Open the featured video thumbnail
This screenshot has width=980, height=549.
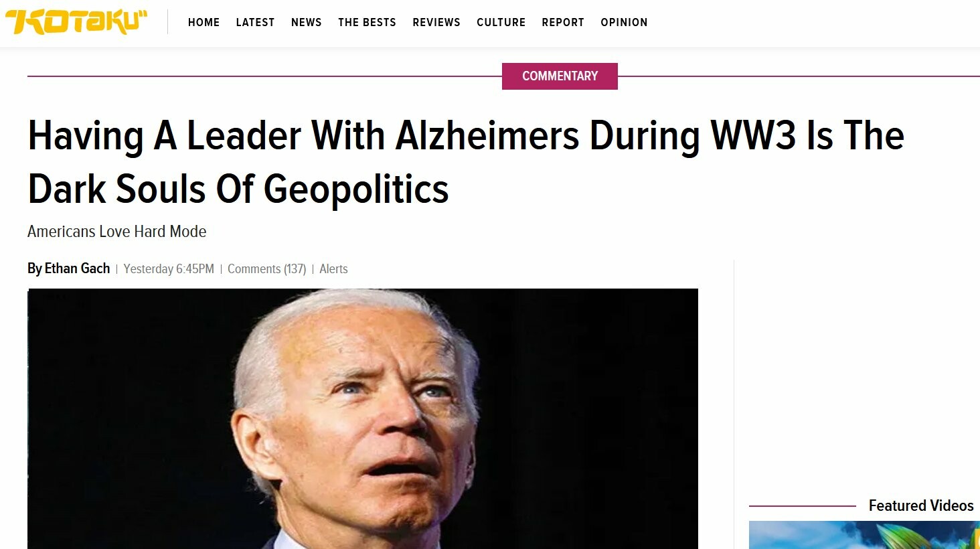point(864,535)
